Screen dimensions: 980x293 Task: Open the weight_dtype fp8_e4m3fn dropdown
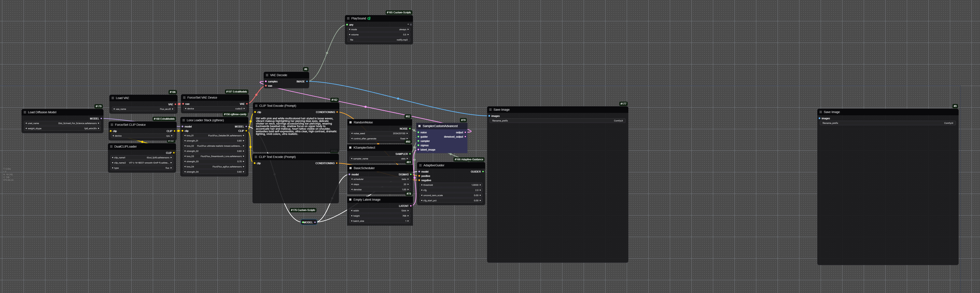click(x=62, y=129)
